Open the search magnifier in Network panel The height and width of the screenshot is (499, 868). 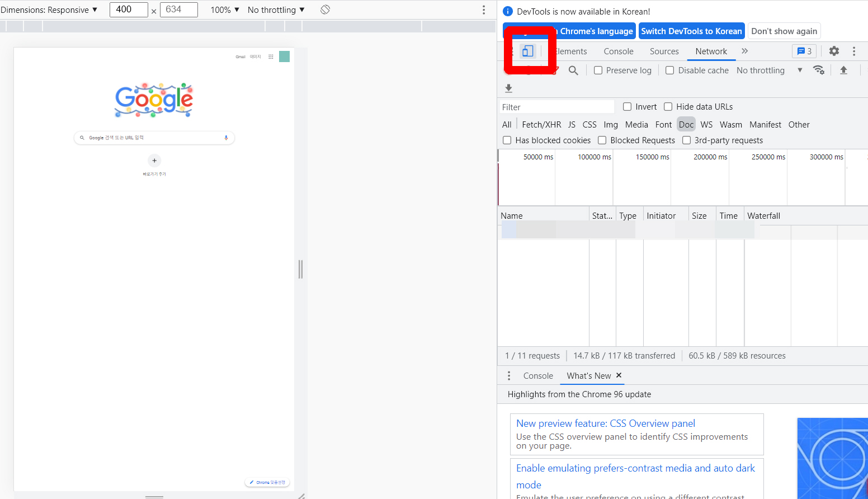coord(573,70)
